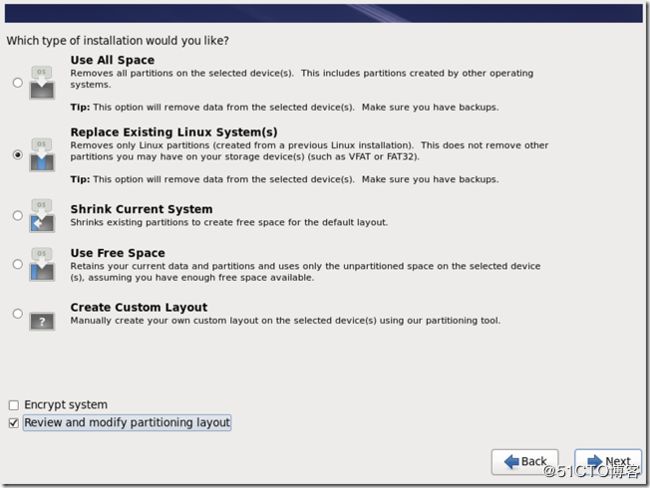Viewport: 650px width, 488px height.
Task: Select the Replace Existing Linux System(s) radio button
Action: click(x=17, y=155)
